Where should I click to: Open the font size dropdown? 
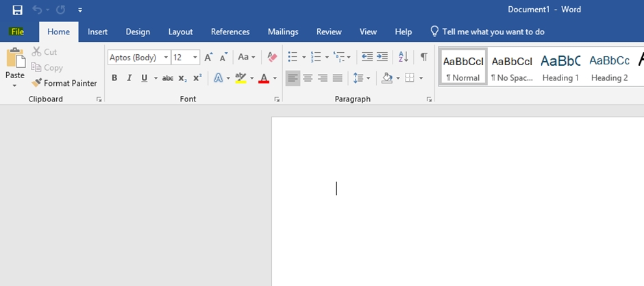pos(196,58)
